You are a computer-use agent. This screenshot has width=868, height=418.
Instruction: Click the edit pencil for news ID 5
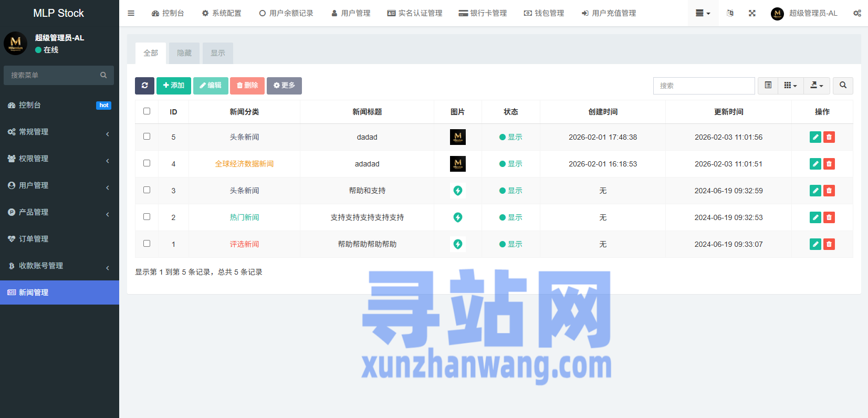815,137
